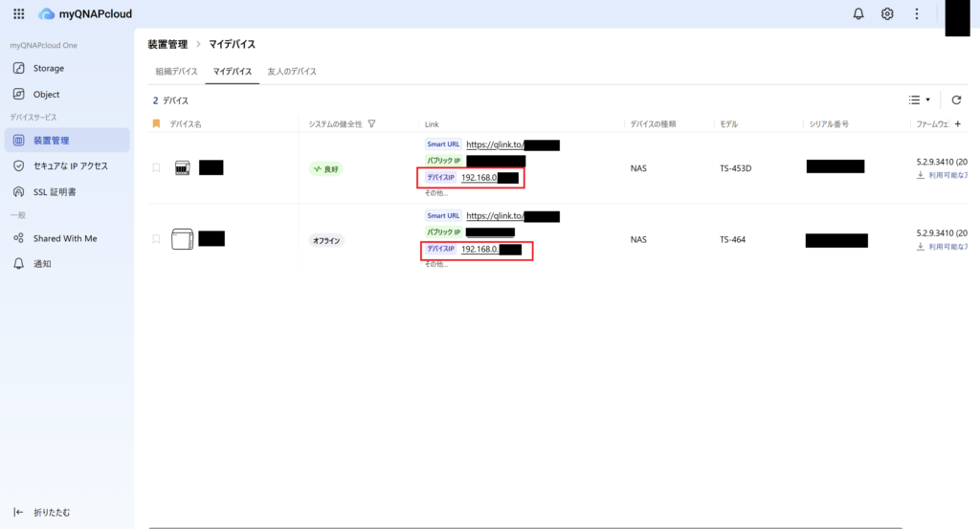
Task: Filter by システムの健全性 funnel icon
Action: click(x=372, y=123)
